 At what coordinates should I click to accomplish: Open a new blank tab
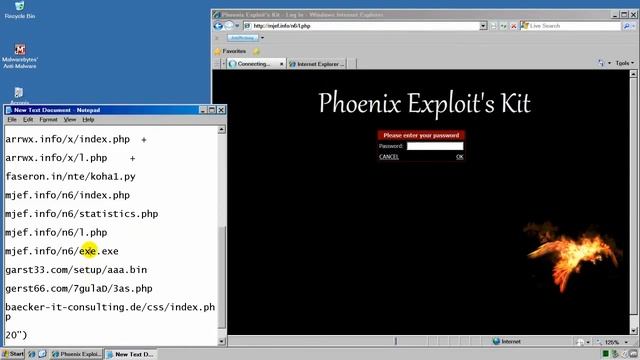point(352,64)
